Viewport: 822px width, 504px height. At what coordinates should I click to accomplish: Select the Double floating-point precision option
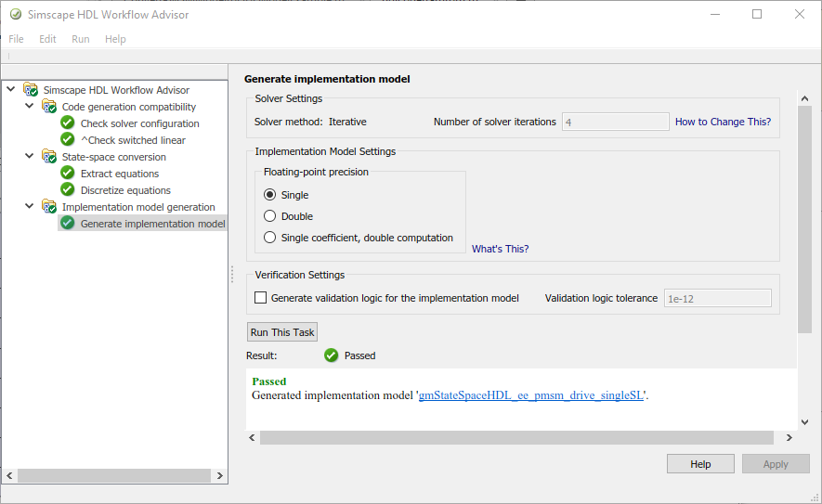click(x=270, y=216)
